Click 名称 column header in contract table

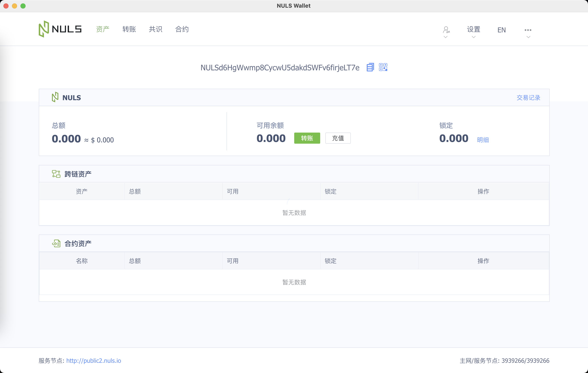point(82,261)
